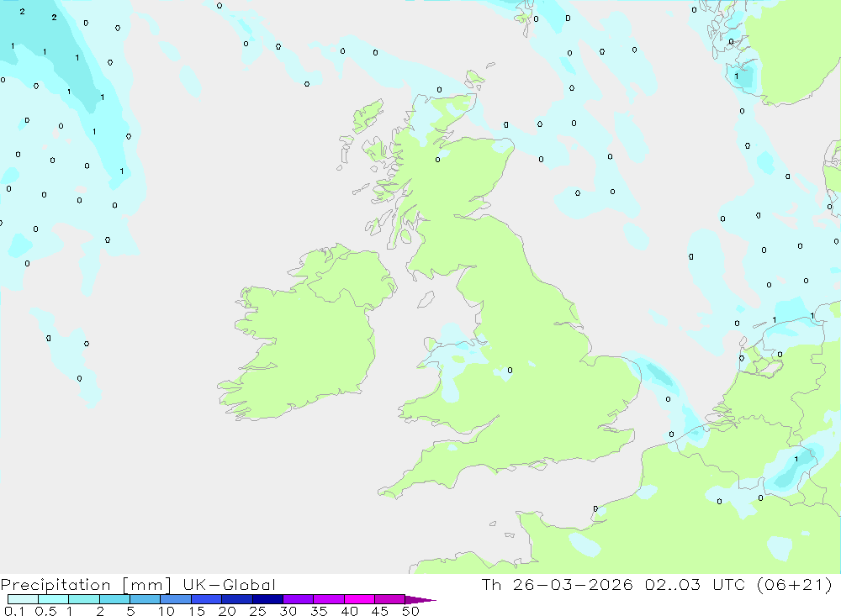Select the 5–10 mm legend color swatch

[x=145, y=599]
